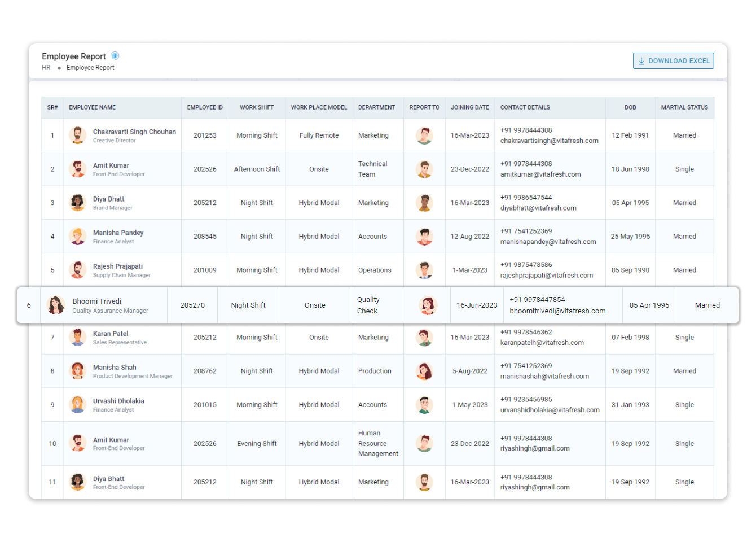Click the MARTIAL STATUS column header

[x=684, y=107]
